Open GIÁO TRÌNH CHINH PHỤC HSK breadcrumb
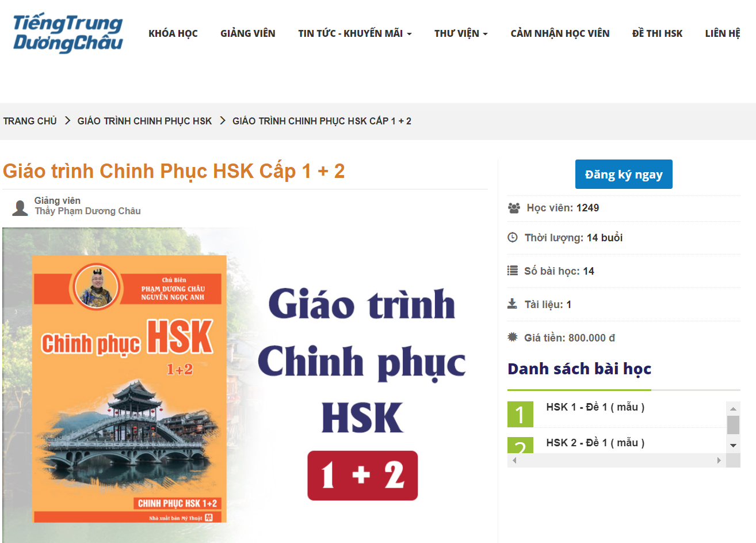This screenshot has height=543, width=756. [x=144, y=121]
